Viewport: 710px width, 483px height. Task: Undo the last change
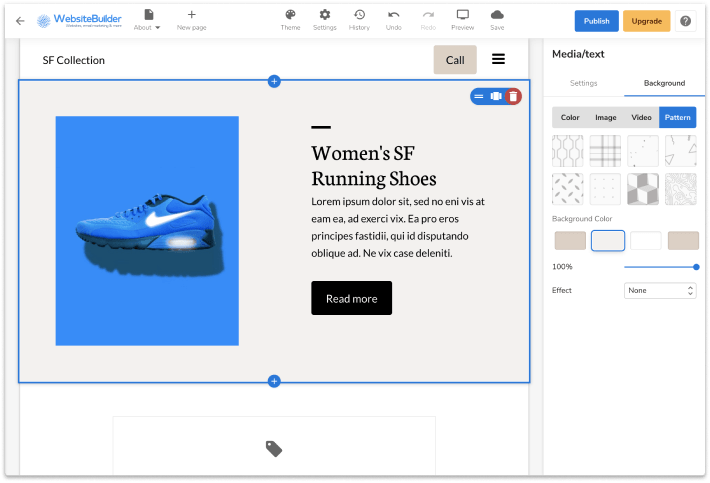pyautogui.click(x=393, y=20)
